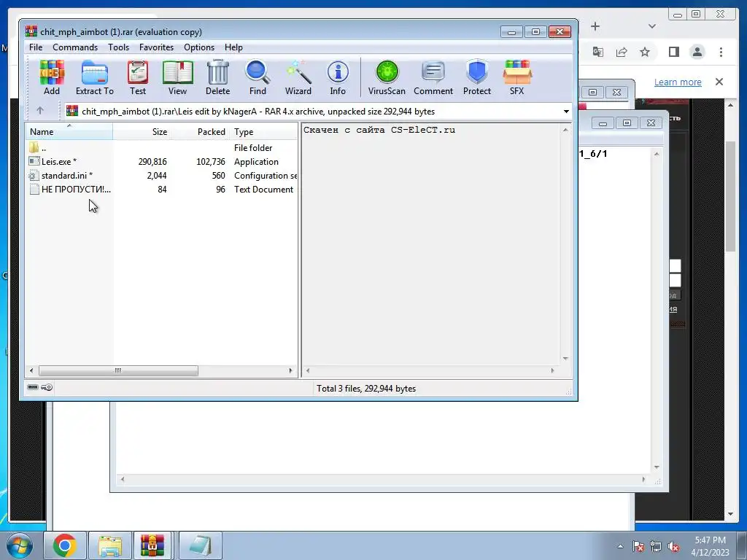
Task: Sort by the Packed column header
Action: (199, 131)
